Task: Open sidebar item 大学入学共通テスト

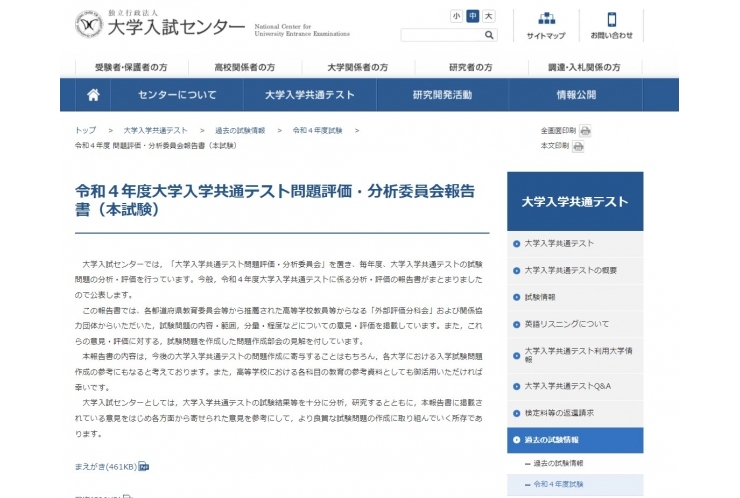Action: tap(575, 244)
